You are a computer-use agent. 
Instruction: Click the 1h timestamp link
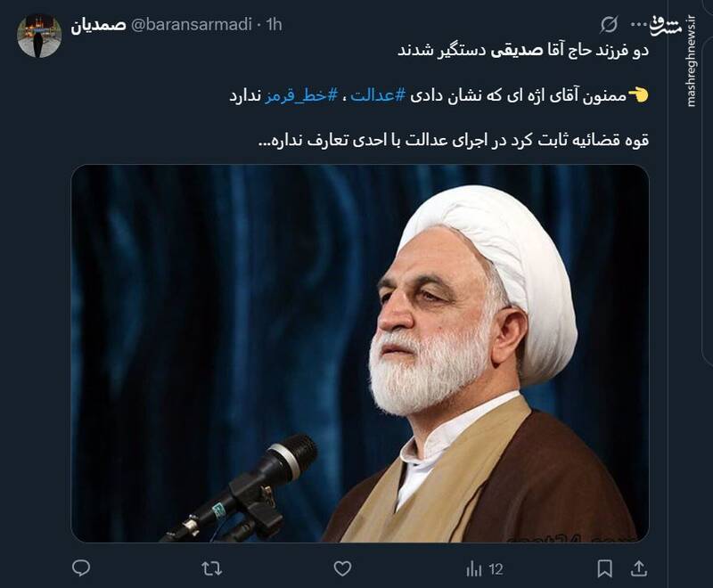(275, 25)
